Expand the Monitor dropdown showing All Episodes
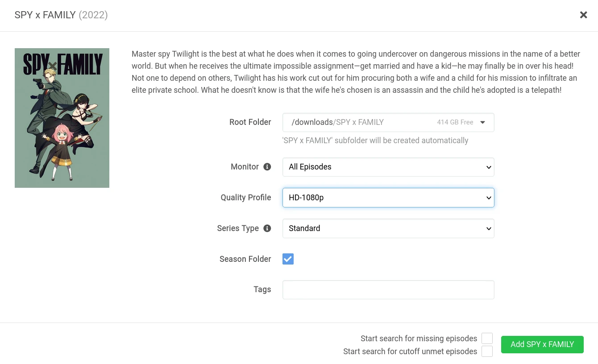Screen dimensions: 598x364 point(388,167)
